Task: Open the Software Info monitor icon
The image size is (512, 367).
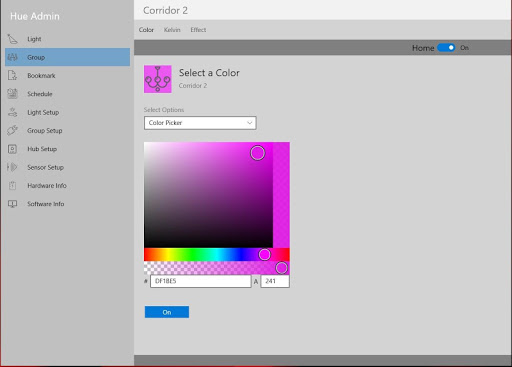Action: (x=12, y=204)
